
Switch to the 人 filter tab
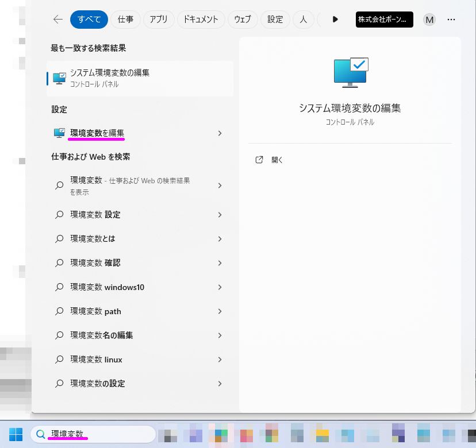pos(303,20)
